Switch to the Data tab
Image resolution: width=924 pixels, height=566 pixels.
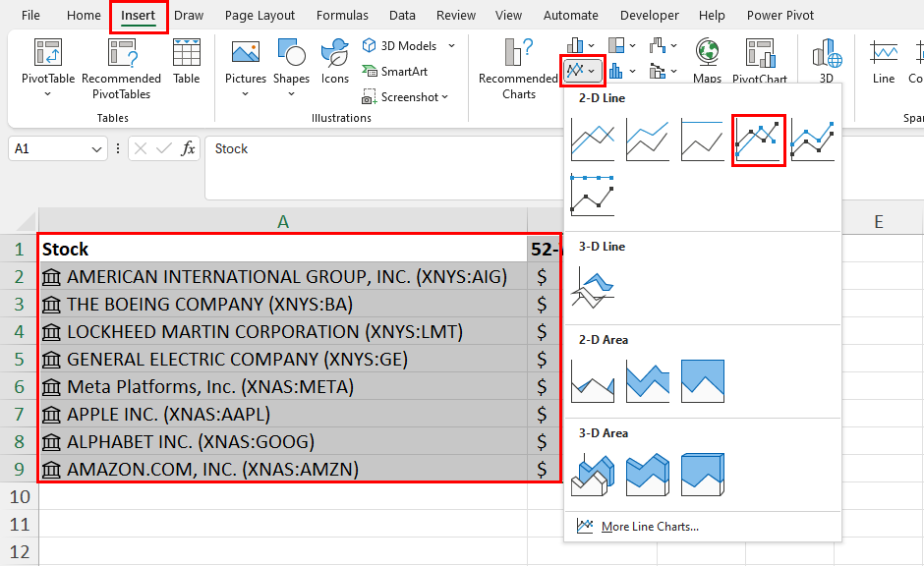click(402, 16)
